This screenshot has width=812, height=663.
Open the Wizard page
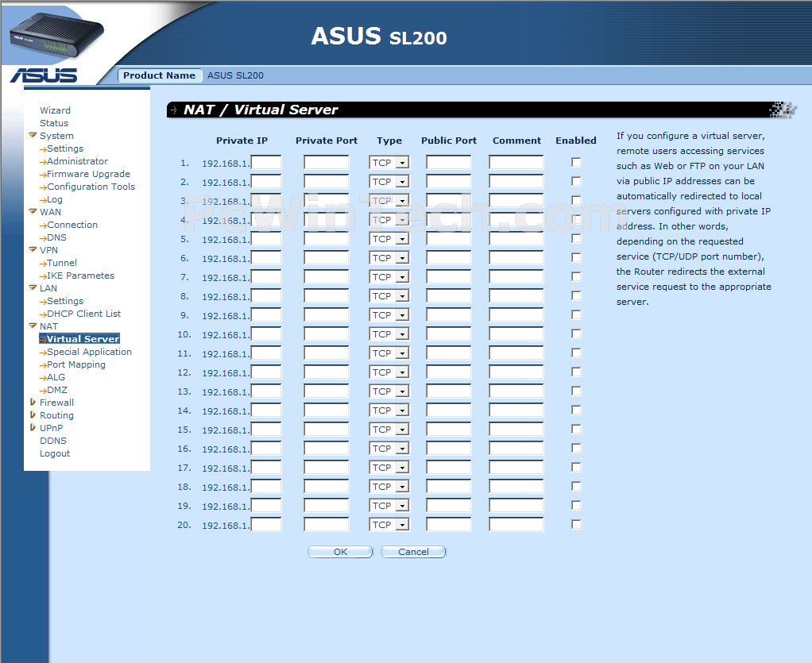pos(55,110)
